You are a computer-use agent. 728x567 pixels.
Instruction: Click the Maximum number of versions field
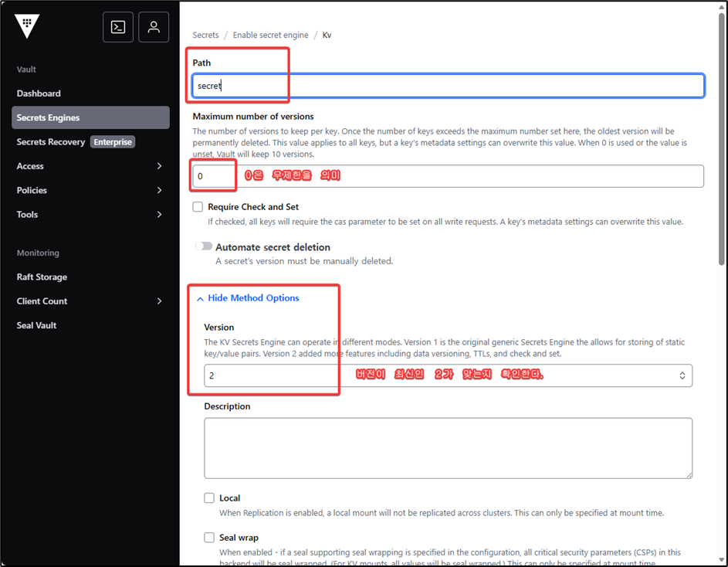click(x=448, y=176)
